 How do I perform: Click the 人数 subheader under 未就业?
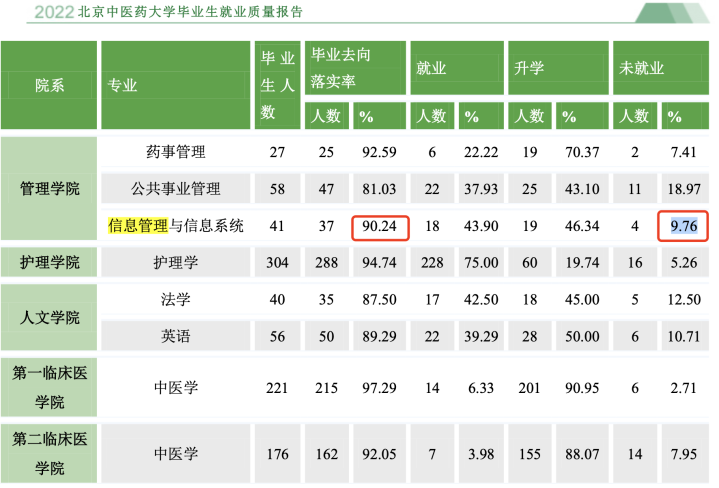tap(635, 116)
